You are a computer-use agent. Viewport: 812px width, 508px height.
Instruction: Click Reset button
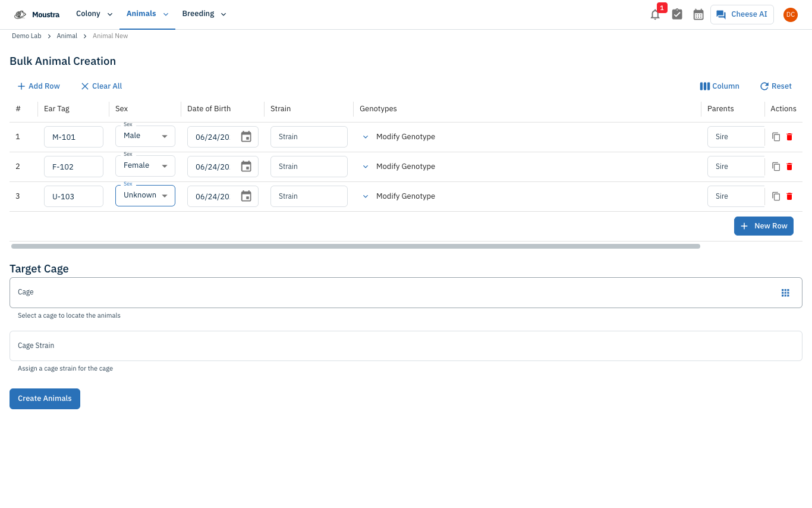point(776,86)
